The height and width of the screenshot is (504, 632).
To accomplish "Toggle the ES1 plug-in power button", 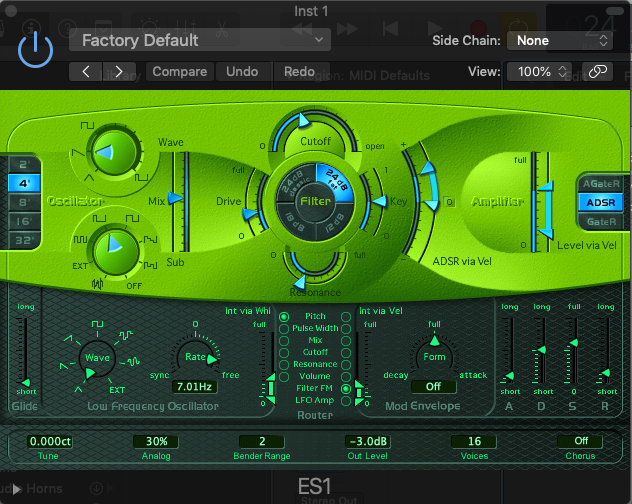I will (x=35, y=49).
